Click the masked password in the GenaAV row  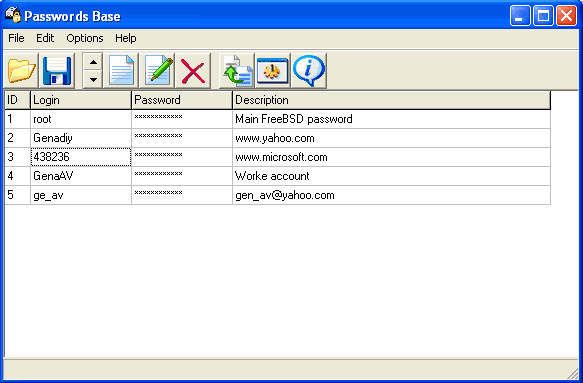(182, 176)
